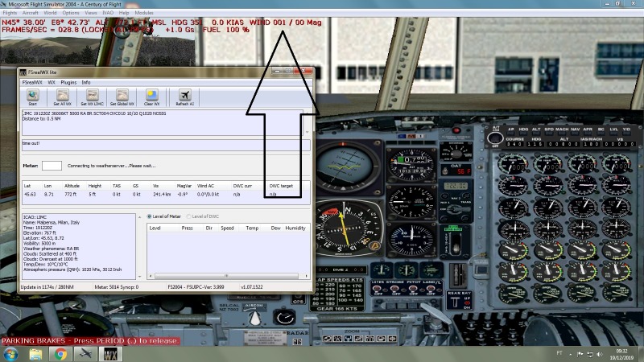Click the volume icon in system tray
This screenshot has width=644, height=362.
(x=599, y=354)
